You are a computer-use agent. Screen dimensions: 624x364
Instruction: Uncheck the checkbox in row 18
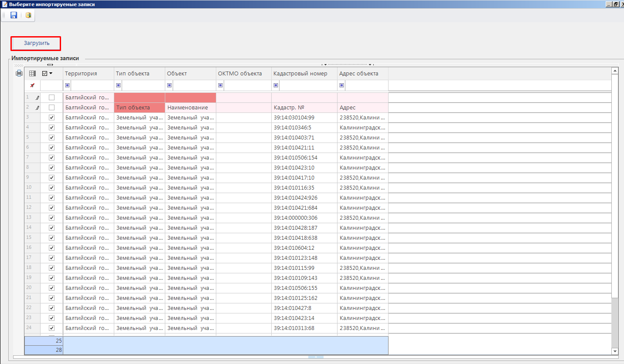click(x=51, y=268)
